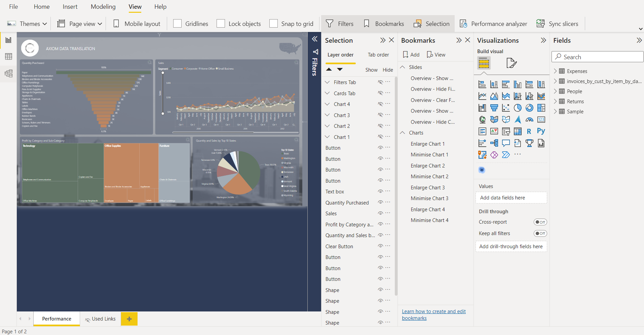Pick the Azure map visual
Viewport: 644px width, 335px height.
pos(518,119)
